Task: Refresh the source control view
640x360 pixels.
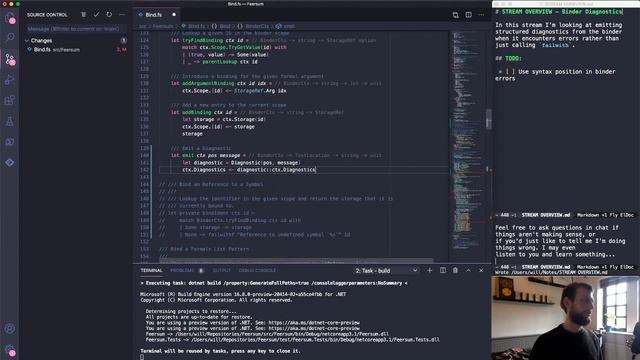Action: [x=109, y=15]
